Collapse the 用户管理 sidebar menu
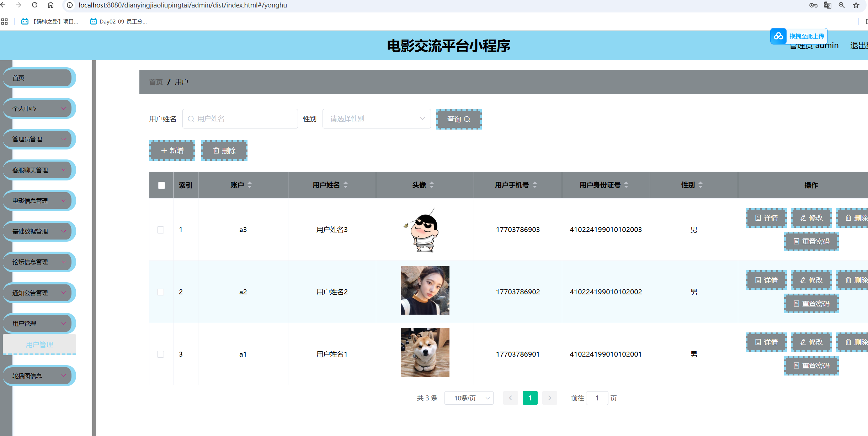The width and height of the screenshot is (868, 436). [39, 324]
